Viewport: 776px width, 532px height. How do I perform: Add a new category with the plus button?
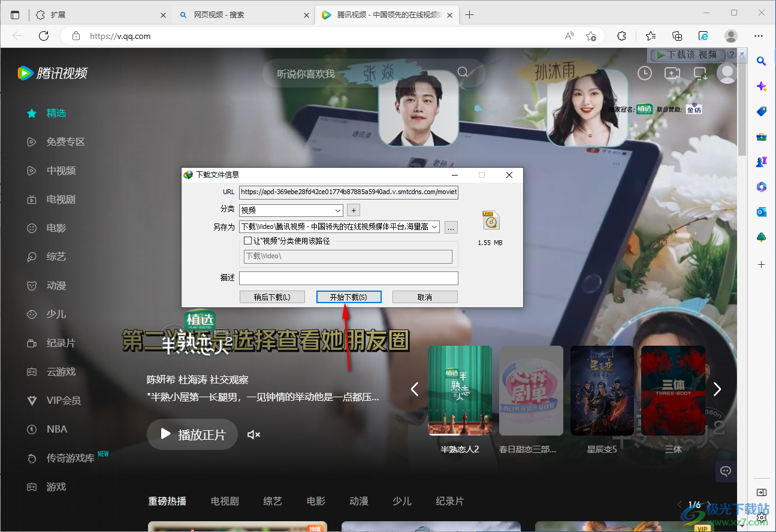pos(353,210)
